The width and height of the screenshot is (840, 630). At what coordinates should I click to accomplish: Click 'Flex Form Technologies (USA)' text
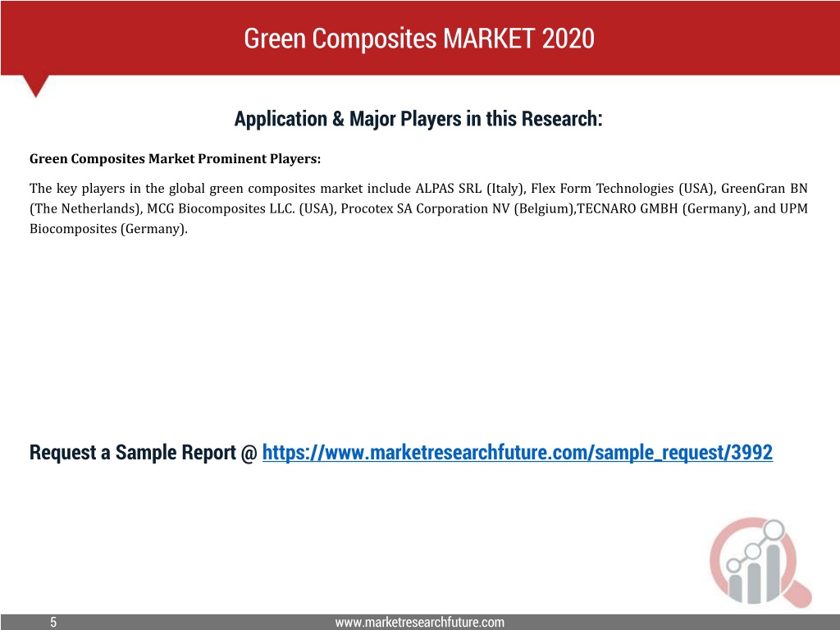click(x=622, y=189)
